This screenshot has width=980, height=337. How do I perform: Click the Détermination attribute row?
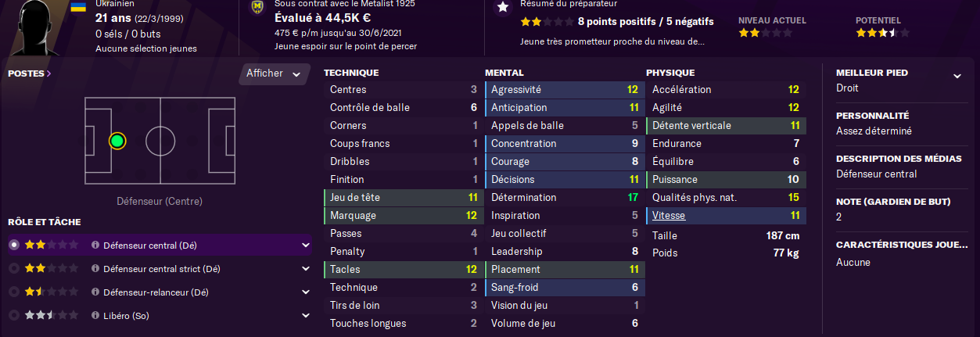point(562,197)
